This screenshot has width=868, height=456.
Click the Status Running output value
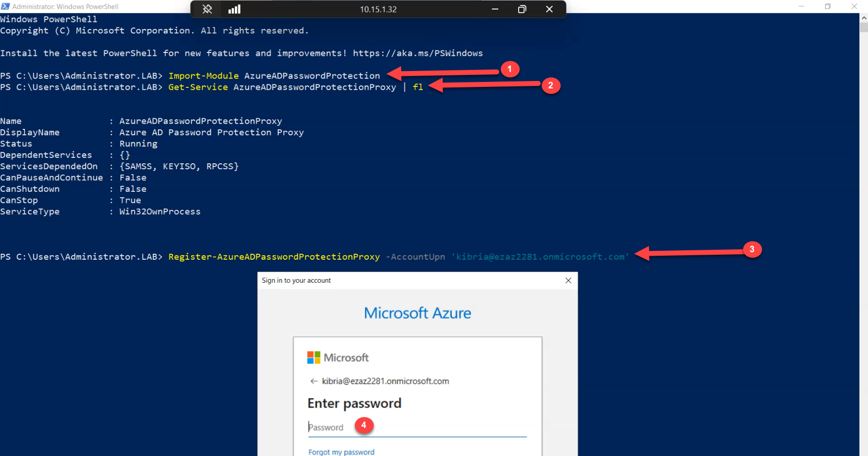click(138, 143)
